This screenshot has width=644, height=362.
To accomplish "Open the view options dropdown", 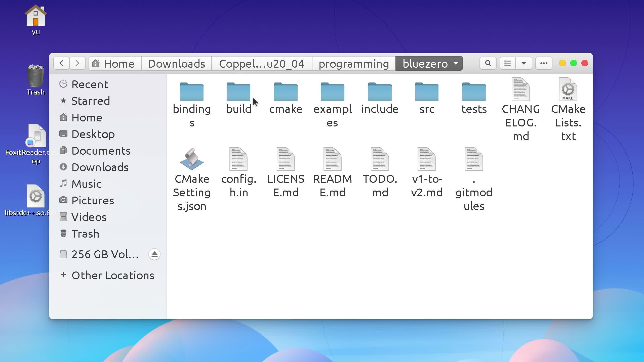I will 524,63.
